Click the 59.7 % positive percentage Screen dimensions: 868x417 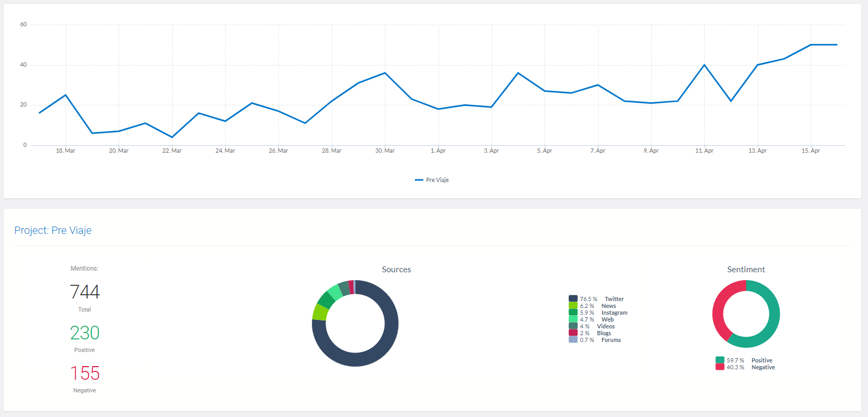click(735, 360)
